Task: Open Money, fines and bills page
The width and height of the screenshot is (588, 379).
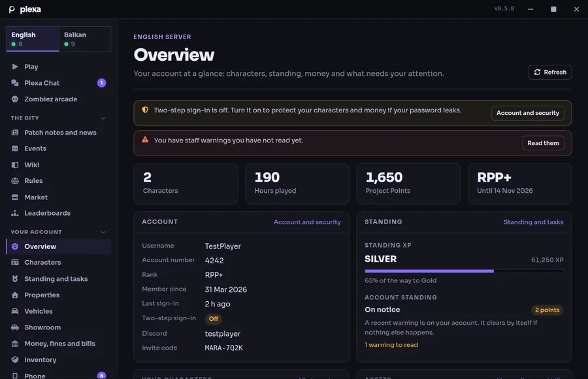Action: point(59,343)
